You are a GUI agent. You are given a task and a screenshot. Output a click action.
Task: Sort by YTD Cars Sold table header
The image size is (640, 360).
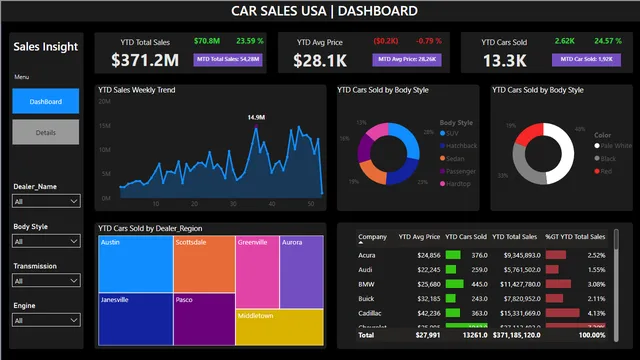(x=466, y=237)
